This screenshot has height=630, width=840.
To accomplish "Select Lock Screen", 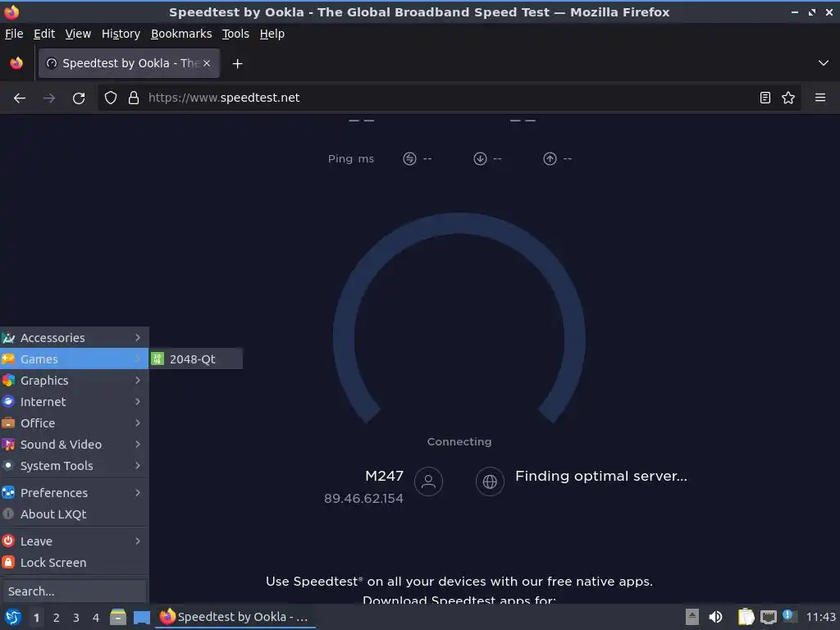I will (x=75, y=563).
